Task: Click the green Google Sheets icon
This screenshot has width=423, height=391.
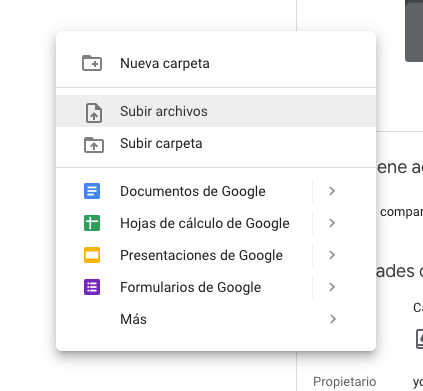Action: click(x=92, y=223)
